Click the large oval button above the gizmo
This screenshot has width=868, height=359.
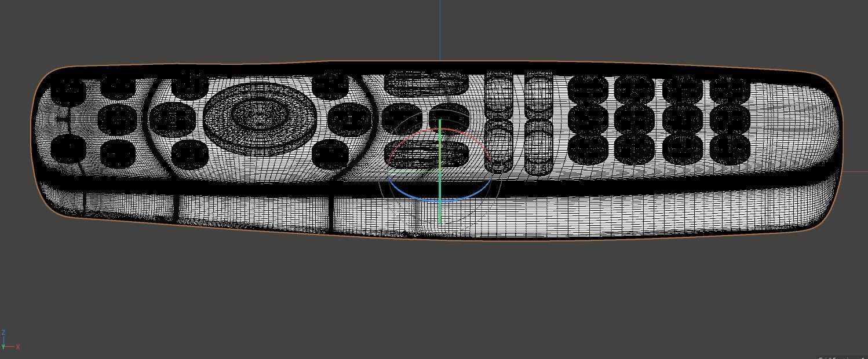point(426,81)
